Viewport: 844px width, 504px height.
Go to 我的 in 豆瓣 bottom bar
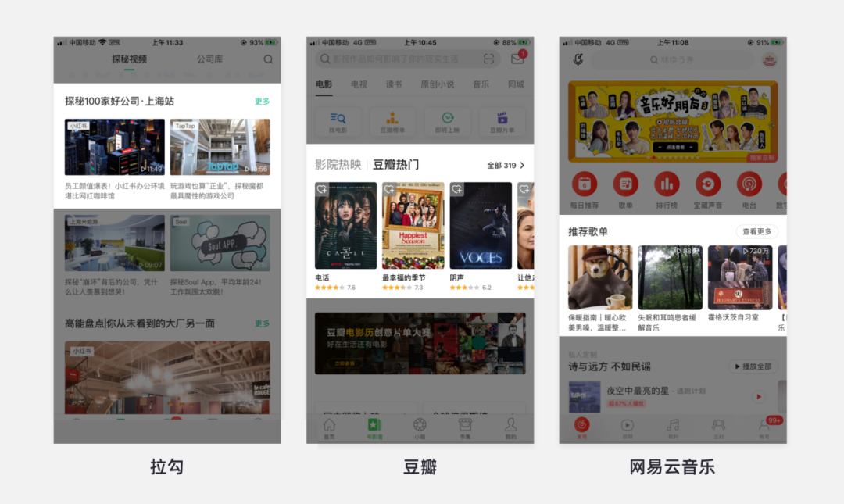[510, 429]
